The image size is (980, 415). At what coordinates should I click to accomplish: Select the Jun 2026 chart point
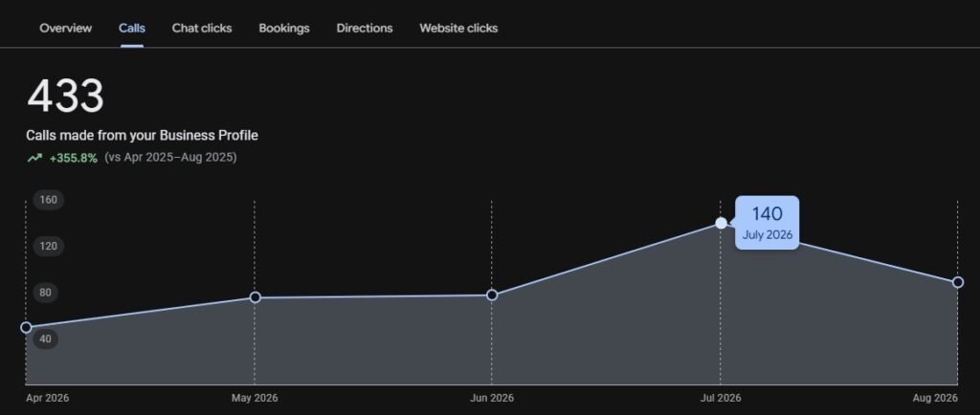(492, 295)
